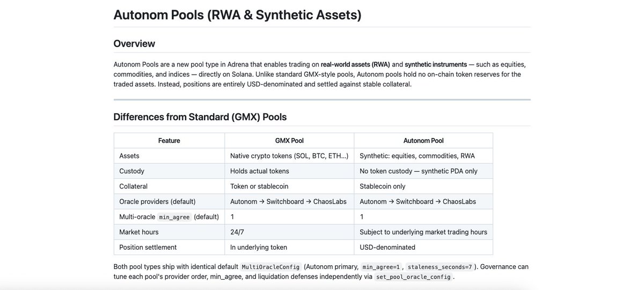Click the 'MultiOracleConfig' inline code
This screenshot has width=644, height=290.
tap(270, 267)
